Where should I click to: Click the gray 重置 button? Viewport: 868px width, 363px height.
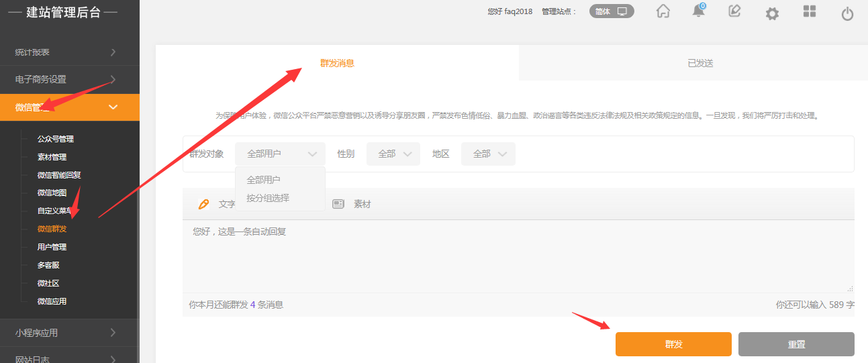796,344
